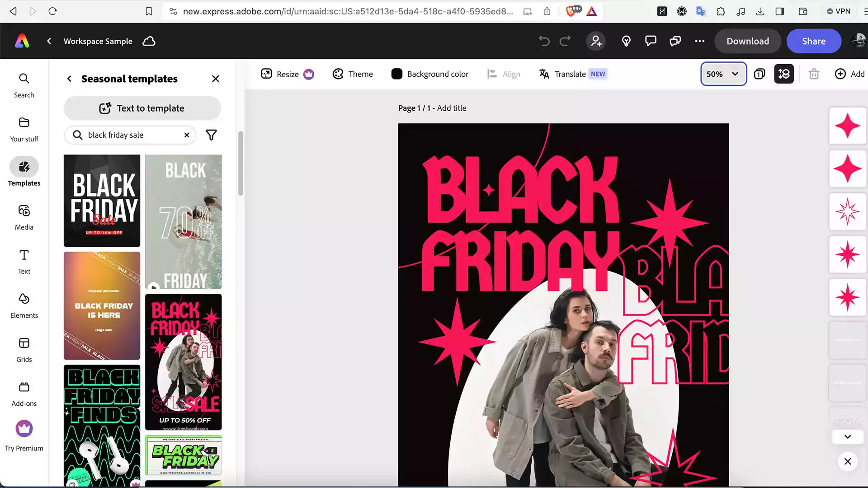Click the Text to template button
The width and height of the screenshot is (868, 488).
pyautogui.click(x=142, y=108)
